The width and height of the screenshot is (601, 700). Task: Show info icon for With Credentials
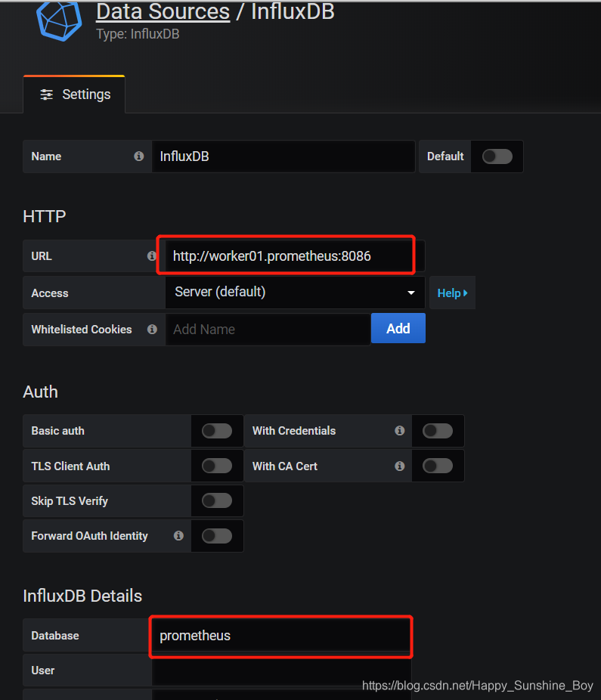coord(400,430)
